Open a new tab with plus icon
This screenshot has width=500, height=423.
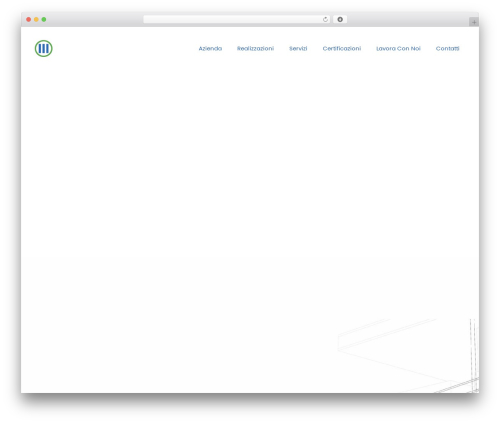[474, 22]
